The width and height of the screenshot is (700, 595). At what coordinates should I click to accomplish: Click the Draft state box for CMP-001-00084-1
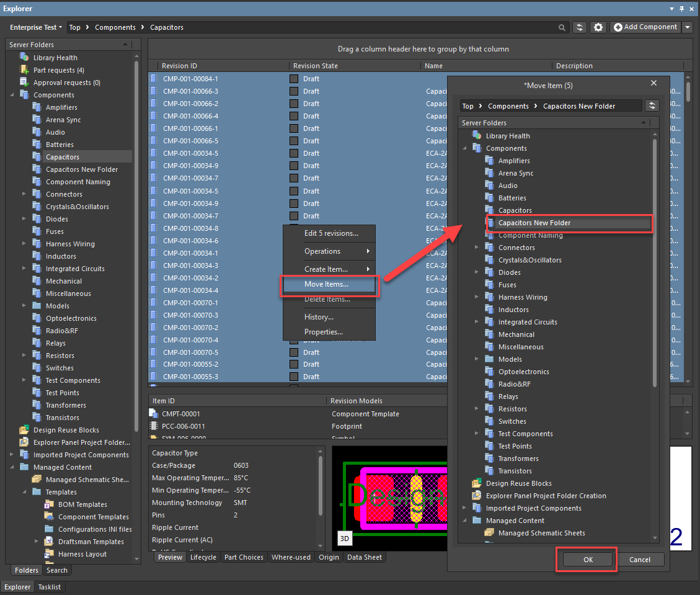pos(294,79)
